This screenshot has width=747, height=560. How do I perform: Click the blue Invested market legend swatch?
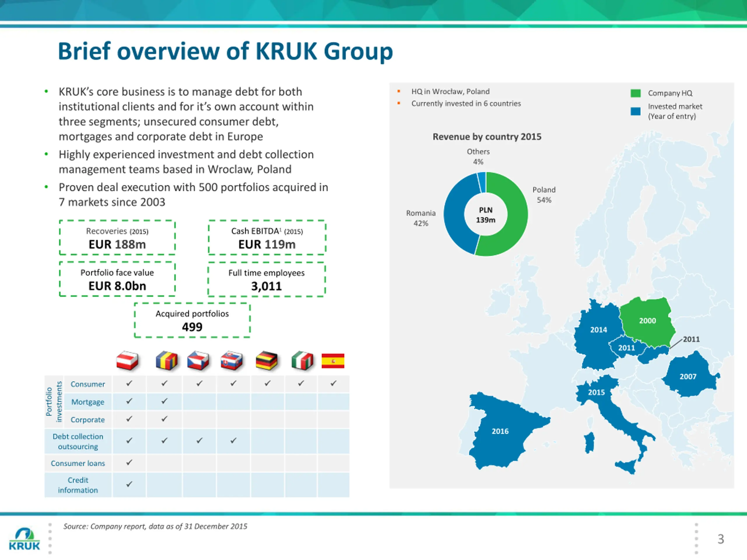click(636, 111)
